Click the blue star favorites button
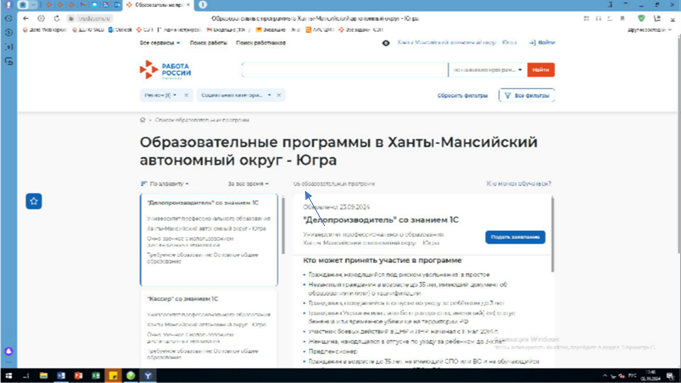This screenshot has width=681, height=383. coord(34,201)
